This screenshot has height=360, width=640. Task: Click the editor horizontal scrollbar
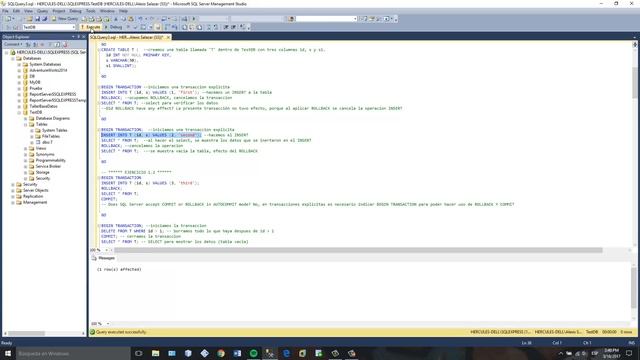tap(358, 250)
